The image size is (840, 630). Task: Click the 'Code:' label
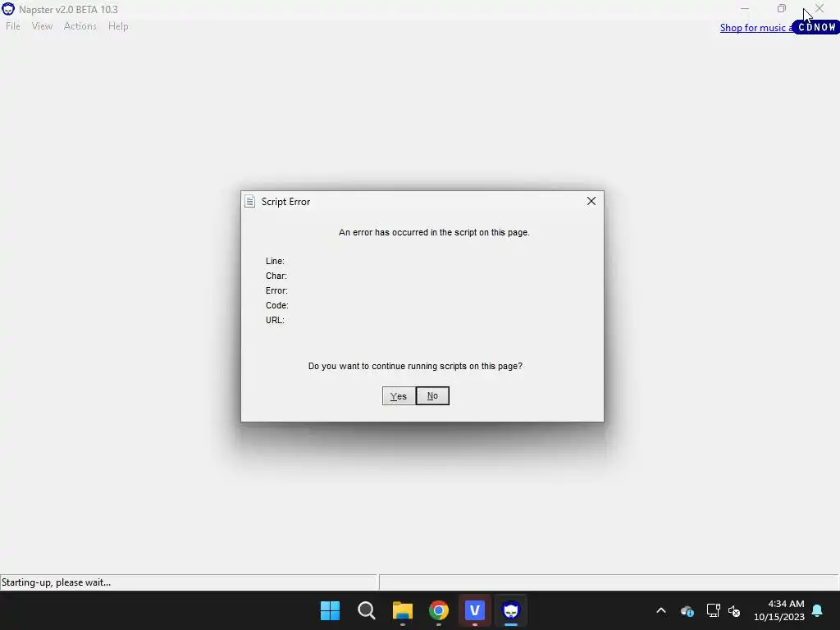click(277, 305)
